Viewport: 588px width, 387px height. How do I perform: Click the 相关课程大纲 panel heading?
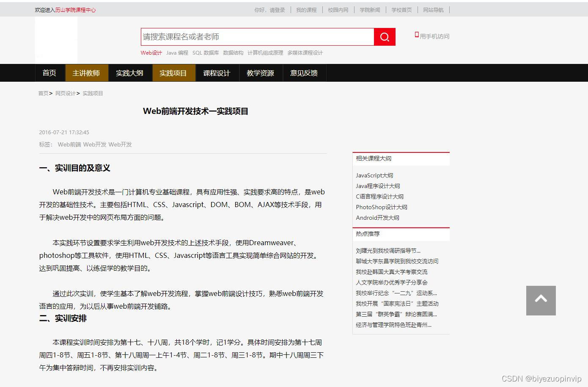click(374, 158)
